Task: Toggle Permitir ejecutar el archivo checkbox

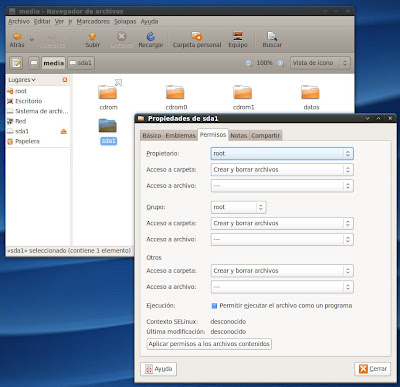Action: click(x=215, y=306)
